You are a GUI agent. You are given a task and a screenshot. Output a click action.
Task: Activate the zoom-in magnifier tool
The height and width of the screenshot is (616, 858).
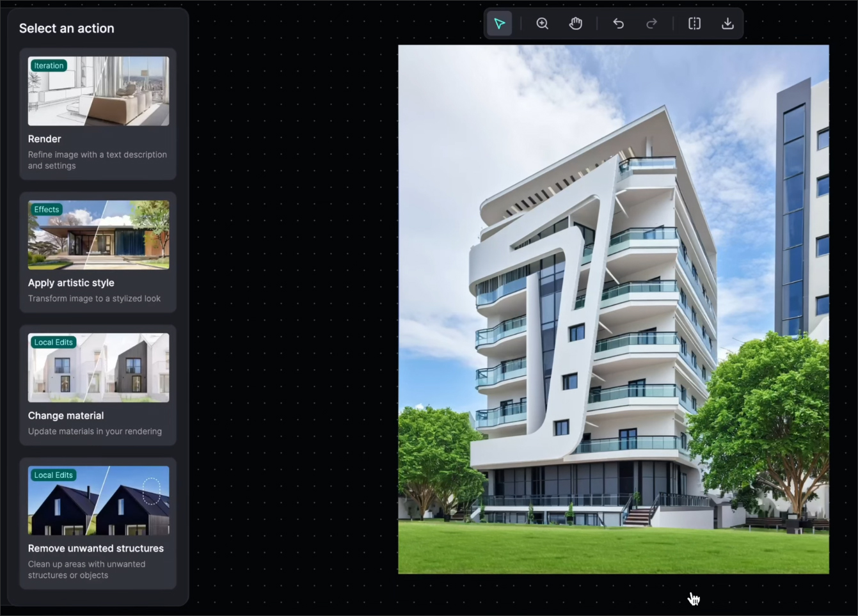pos(542,24)
